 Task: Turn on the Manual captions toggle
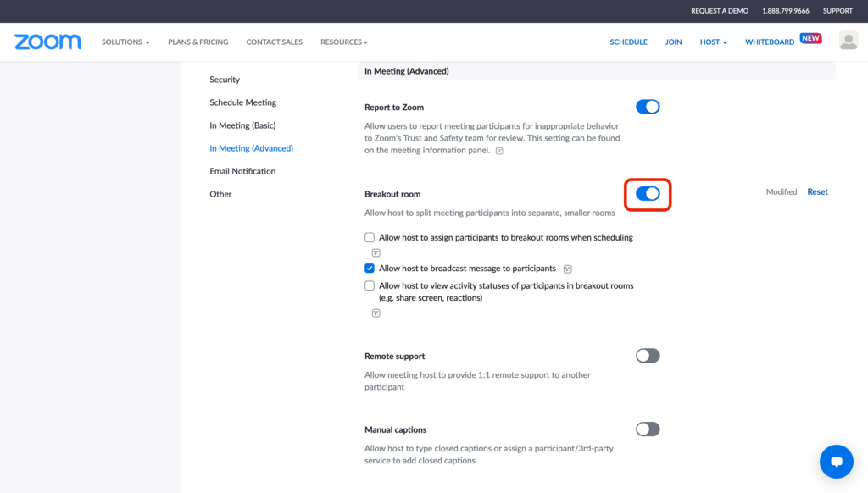(648, 429)
